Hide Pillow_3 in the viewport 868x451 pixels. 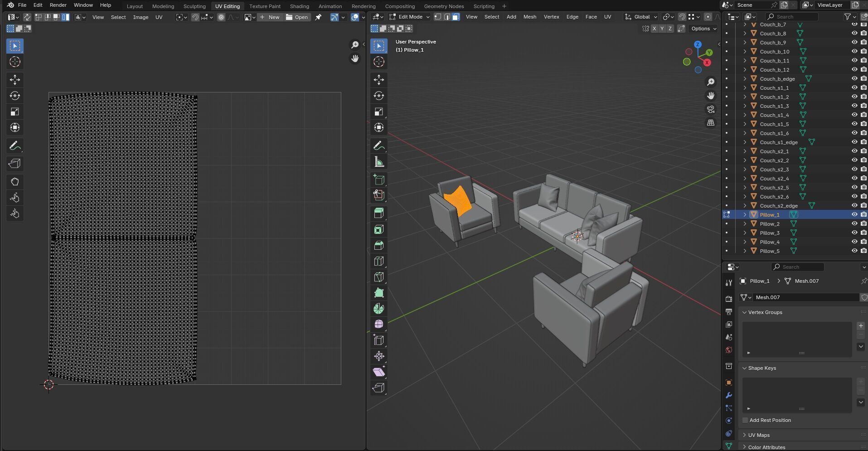pos(854,233)
